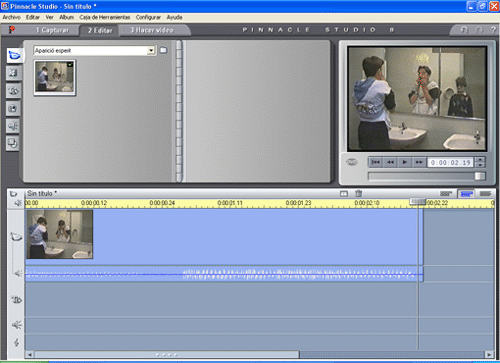Switch to text list view
Screen dimensions: 500x363
pos(485,193)
